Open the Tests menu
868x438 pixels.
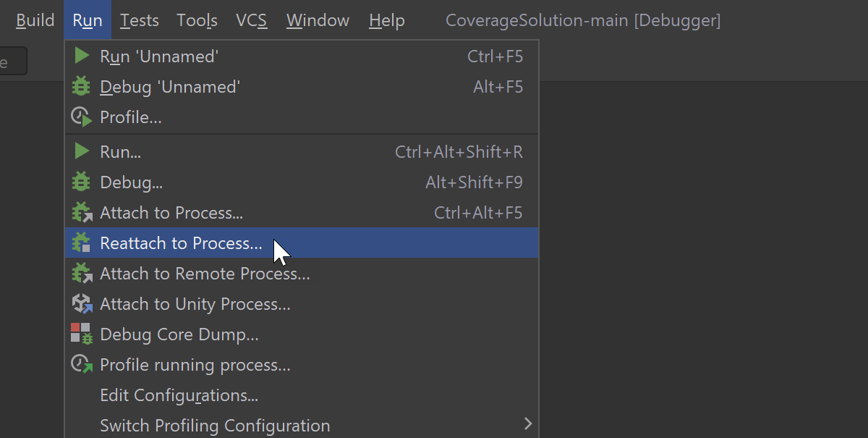[140, 20]
